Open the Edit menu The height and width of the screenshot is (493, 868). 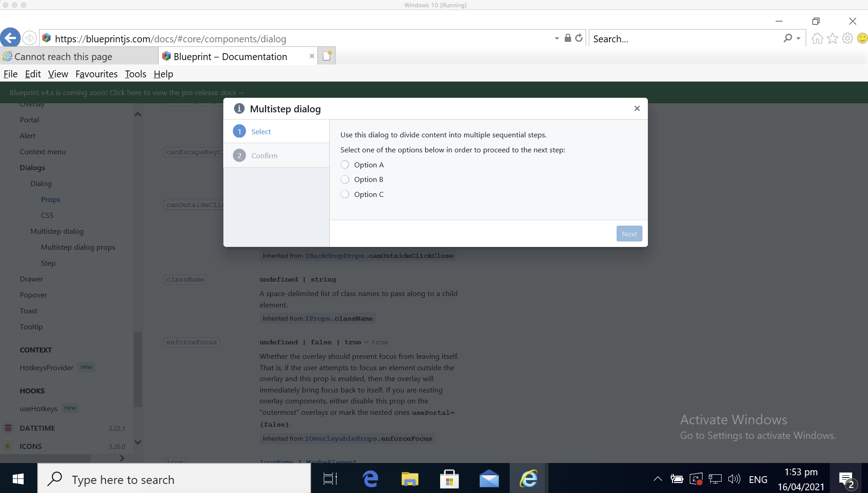[33, 74]
